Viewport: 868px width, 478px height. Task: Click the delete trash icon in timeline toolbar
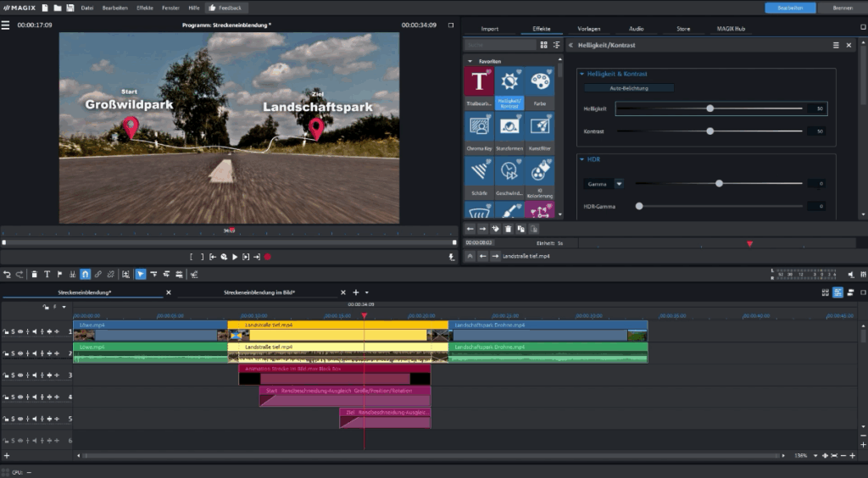34,274
